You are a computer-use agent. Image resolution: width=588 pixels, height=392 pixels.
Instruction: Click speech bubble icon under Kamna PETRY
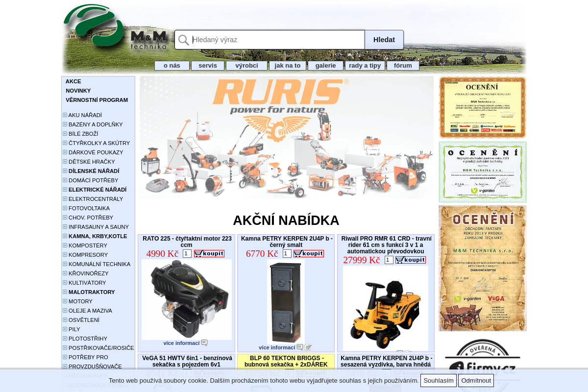pyautogui.click(x=300, y=347)
